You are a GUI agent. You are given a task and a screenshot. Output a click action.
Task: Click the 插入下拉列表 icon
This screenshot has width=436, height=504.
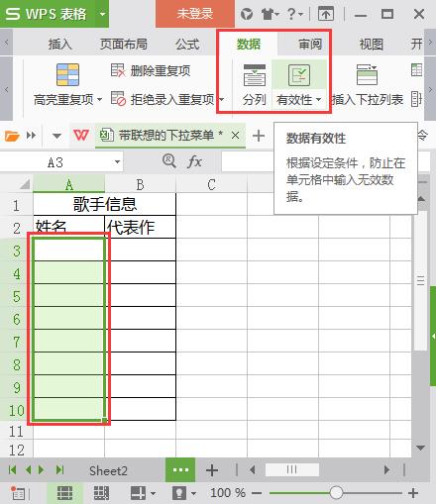pos(367,74)
